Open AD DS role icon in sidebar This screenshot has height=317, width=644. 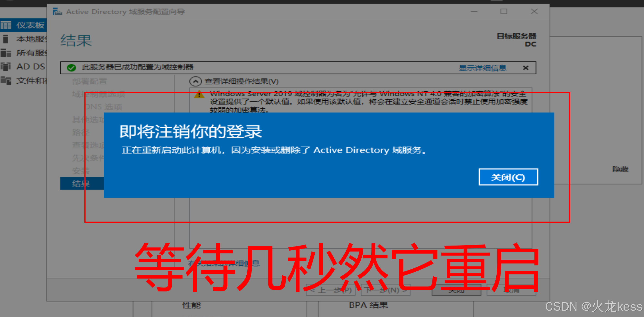coord(6,66)
